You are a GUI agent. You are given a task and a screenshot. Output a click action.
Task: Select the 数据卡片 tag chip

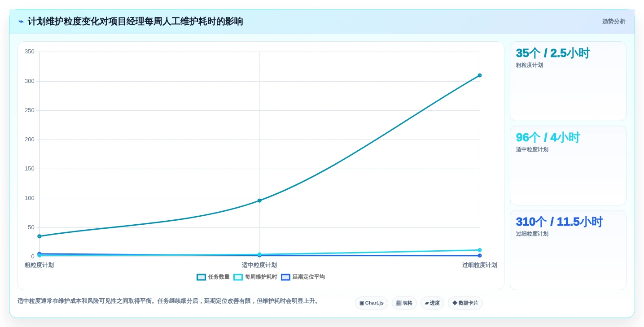[465, 303]
